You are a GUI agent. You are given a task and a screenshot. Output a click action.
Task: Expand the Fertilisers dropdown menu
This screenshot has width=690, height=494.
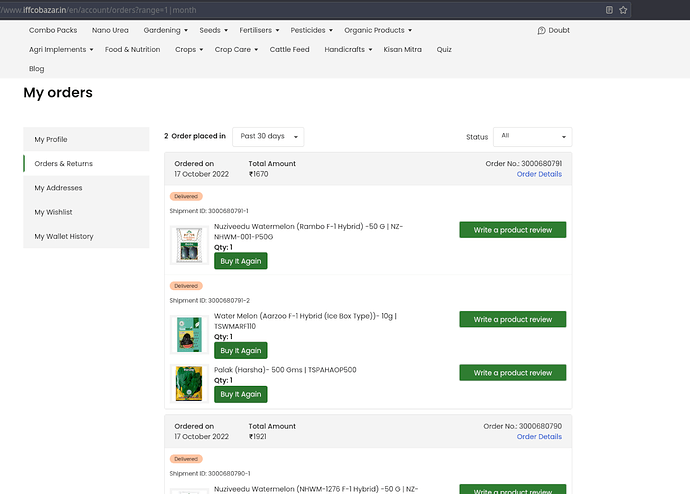pyautogui.click(x=259, y=30)
